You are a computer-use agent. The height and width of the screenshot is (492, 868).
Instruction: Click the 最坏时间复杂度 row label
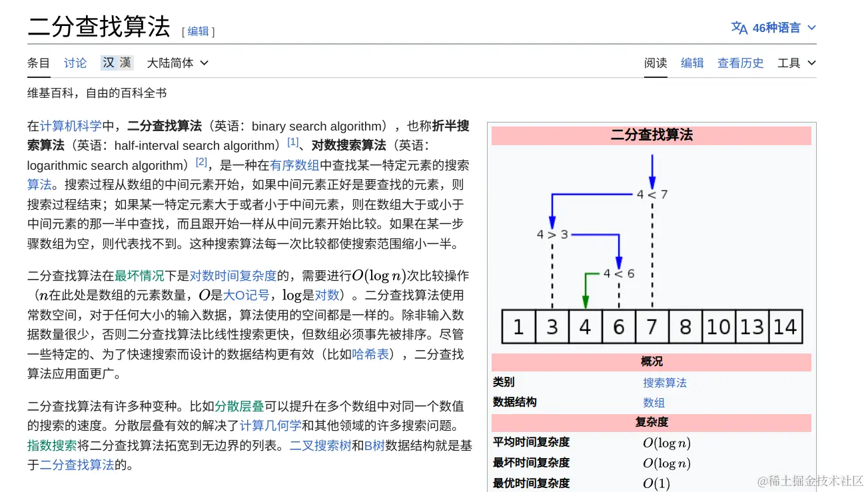coord(531,463)
